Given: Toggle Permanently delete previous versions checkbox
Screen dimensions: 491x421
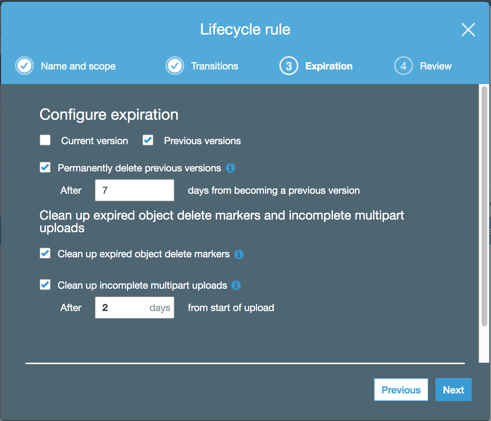Looking at the screenshot, I should (x=45, y=167).
